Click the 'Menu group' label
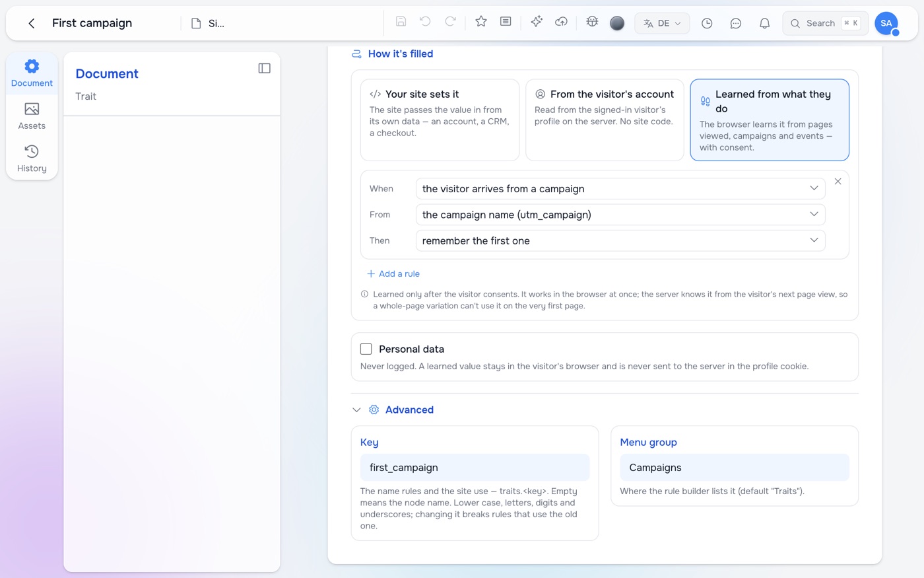 (x=648, y=442)
